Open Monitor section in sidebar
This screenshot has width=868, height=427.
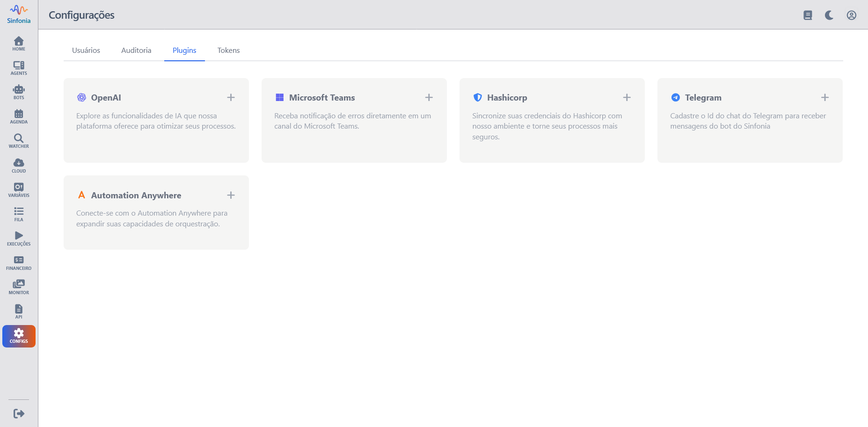click(19, 287)
